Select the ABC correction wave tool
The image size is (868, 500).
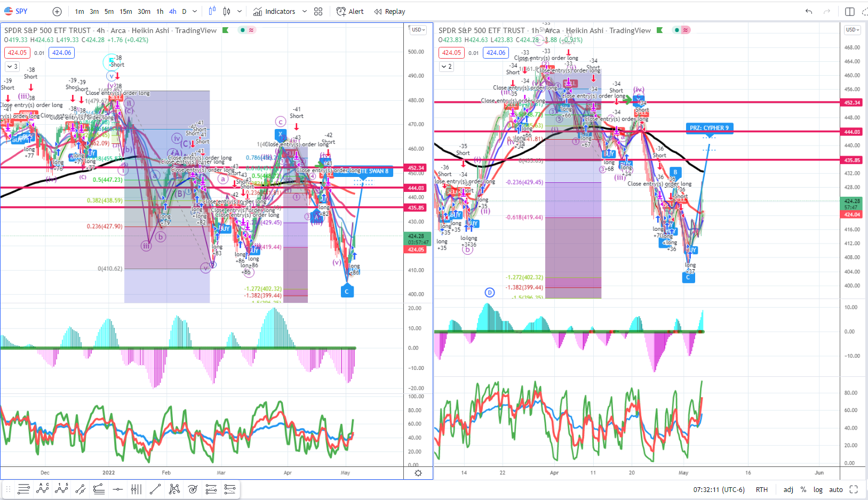coord(43,489)
